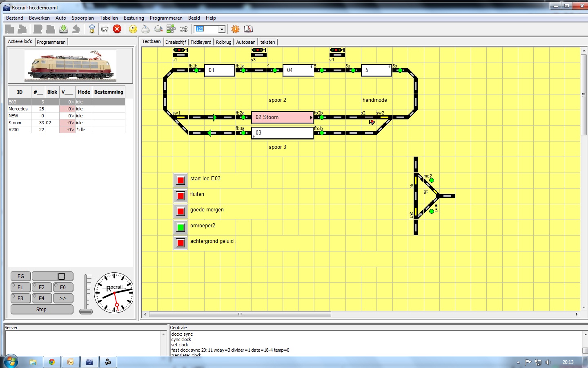Sort the loco table by ID column header

tap(20, 92)
